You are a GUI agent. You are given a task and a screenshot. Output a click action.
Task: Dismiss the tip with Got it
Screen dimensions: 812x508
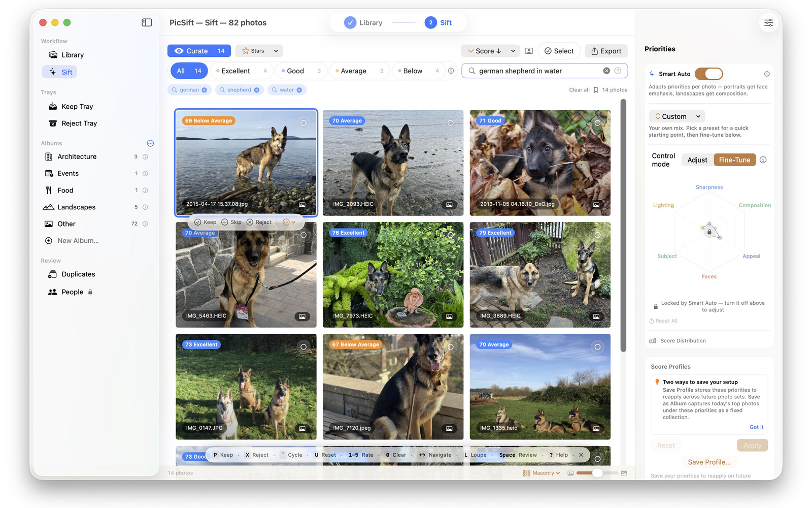(x=756, y=427)
